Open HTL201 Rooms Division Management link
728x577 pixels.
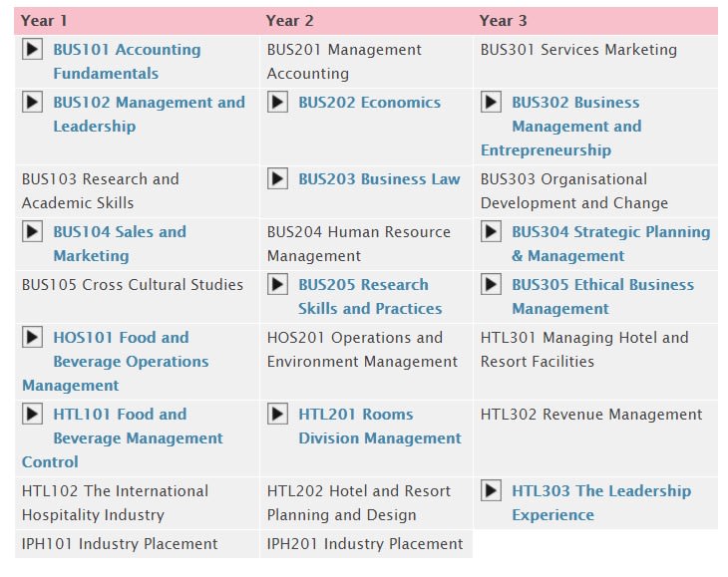pos(380,426)
